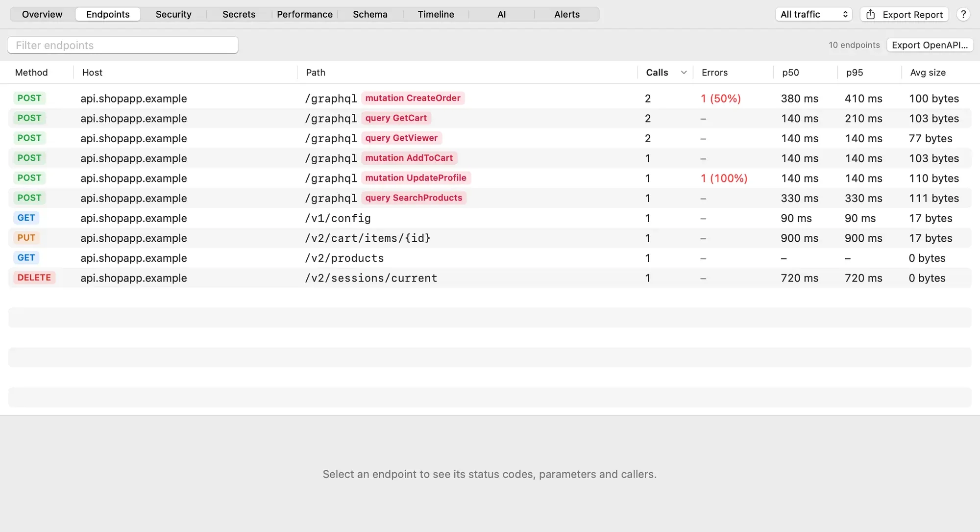The width and height of the screenshot is (980, 532).
Task: Switch to the Overview tab
Action: 42,14
